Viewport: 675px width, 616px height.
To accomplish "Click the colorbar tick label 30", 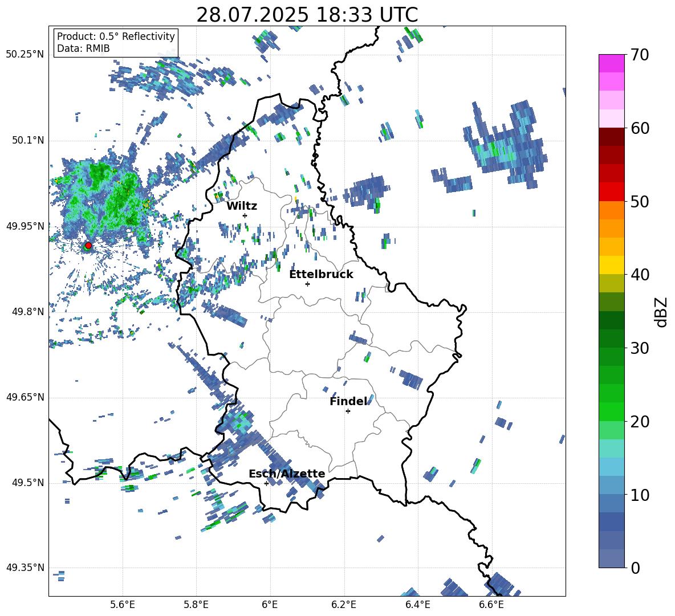I will coord(640,348).
